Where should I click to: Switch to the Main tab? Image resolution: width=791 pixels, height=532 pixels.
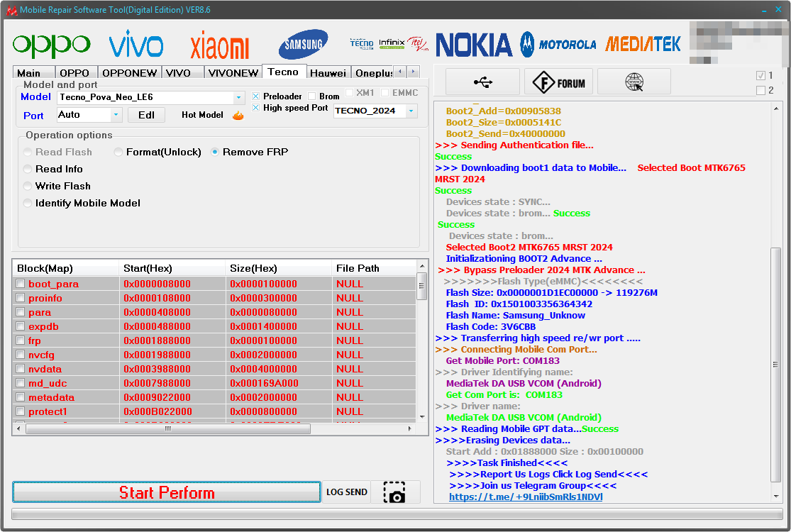click(33, 72)
